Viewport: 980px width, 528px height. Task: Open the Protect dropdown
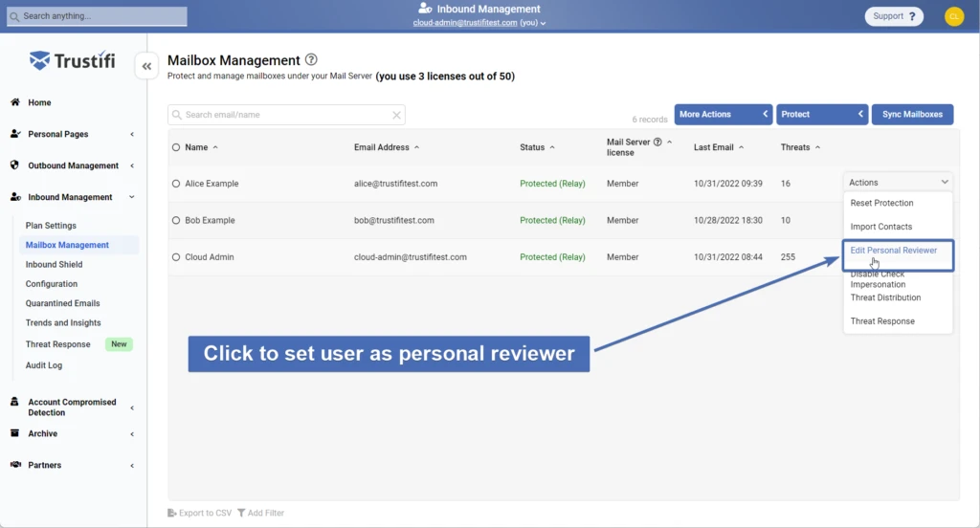pos(821,115)
